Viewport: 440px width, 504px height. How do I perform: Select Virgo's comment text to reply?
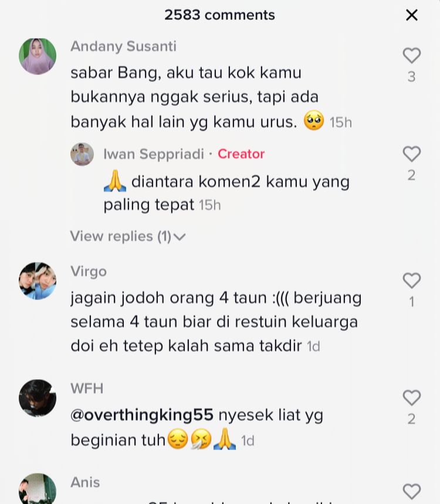[216, 322]
